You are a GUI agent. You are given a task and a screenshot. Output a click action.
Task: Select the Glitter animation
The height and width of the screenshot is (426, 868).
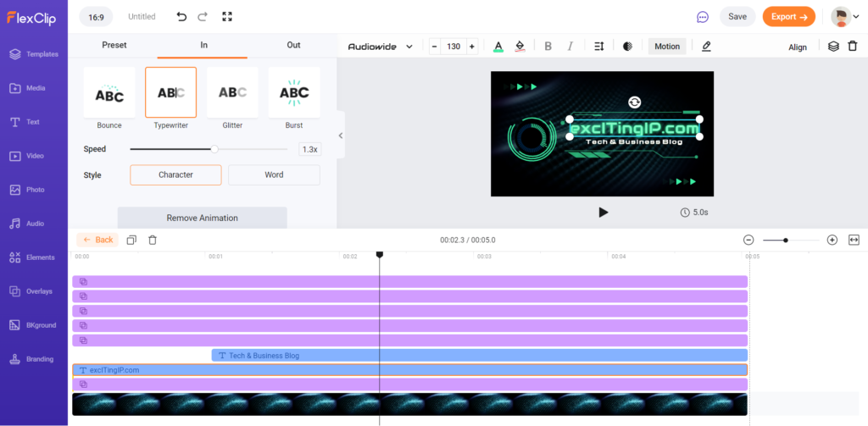(x=232, y=98)
